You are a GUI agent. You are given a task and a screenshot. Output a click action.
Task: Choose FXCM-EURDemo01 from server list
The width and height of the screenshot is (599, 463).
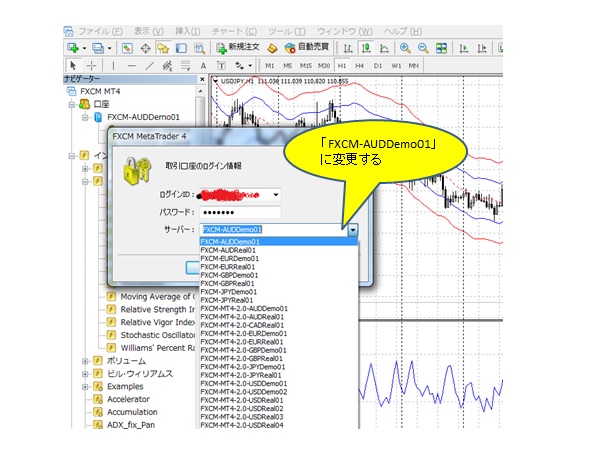pyautogui.click(x=279, y=259)
